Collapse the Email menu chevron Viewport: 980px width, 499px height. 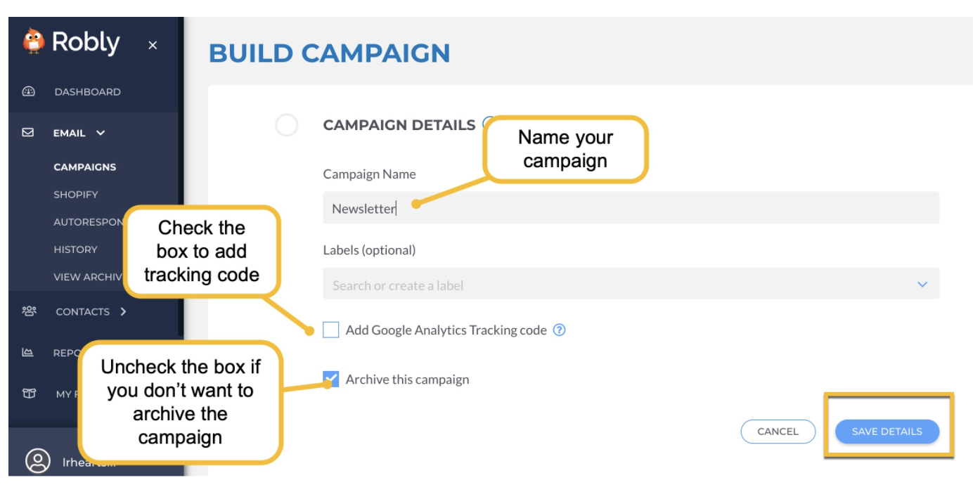[101, 132]
